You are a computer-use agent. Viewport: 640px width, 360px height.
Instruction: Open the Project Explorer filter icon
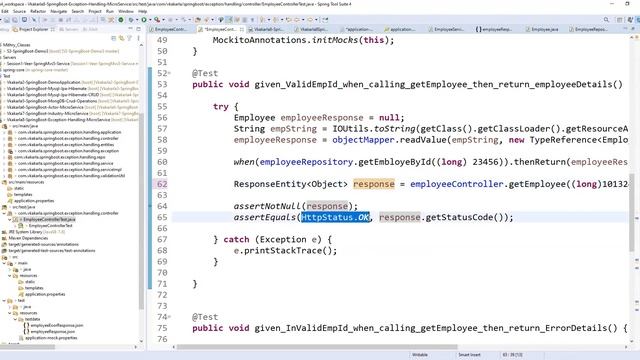pyautogui.click(x=129, y=38)
